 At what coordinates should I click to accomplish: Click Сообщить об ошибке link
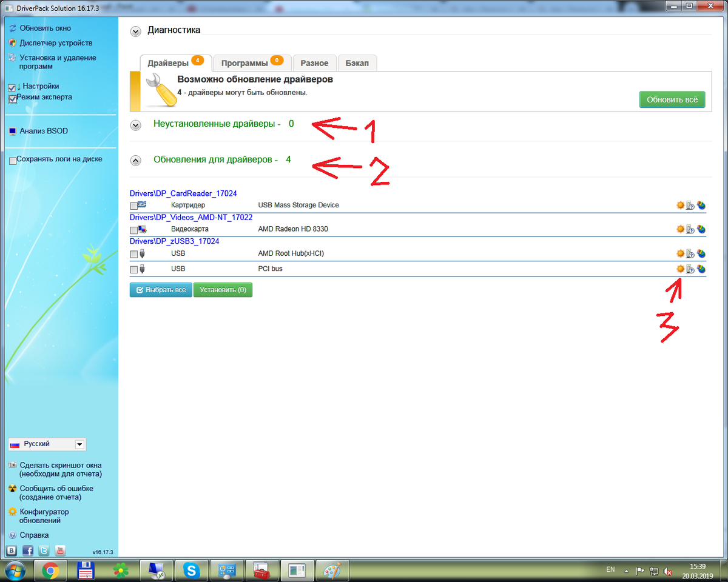point(56,493)
